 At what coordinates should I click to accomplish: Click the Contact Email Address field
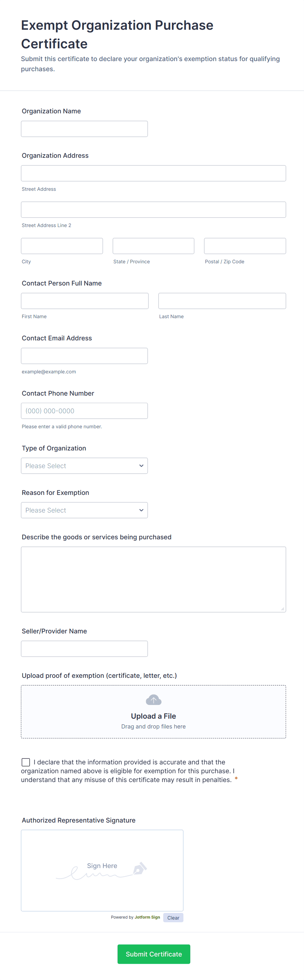(84, 356)
